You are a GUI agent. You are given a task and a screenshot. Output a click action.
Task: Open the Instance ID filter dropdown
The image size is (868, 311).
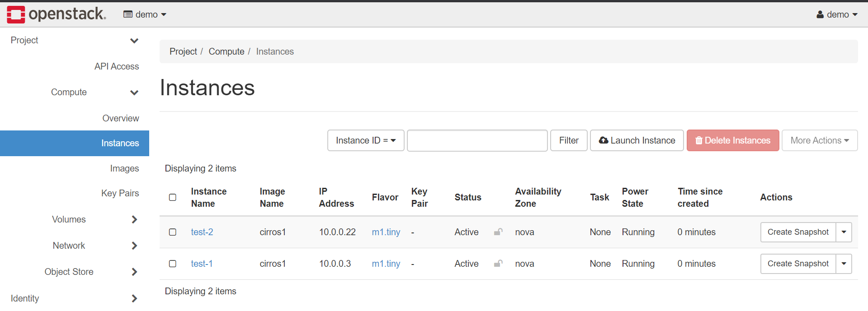click(366, 140)
